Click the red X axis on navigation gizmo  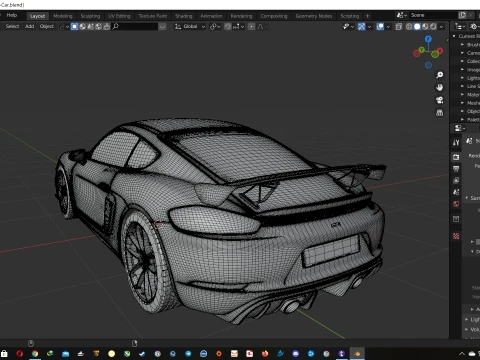click(440, 51)
